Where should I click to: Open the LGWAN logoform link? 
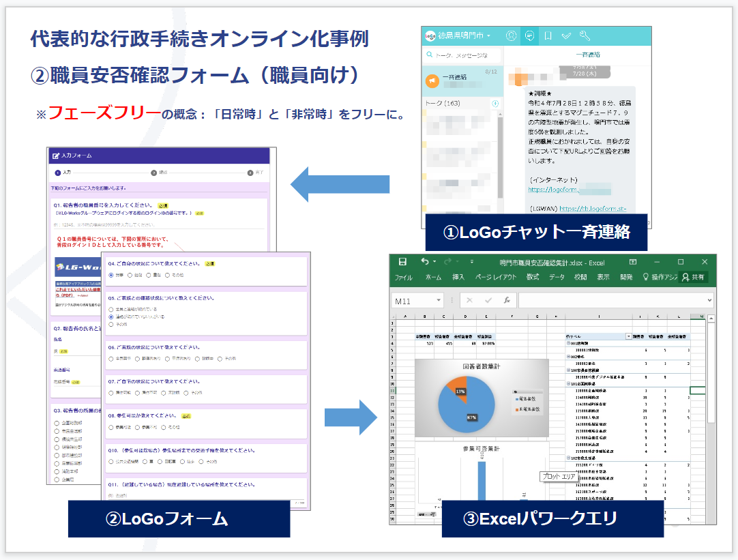(593, 209)
